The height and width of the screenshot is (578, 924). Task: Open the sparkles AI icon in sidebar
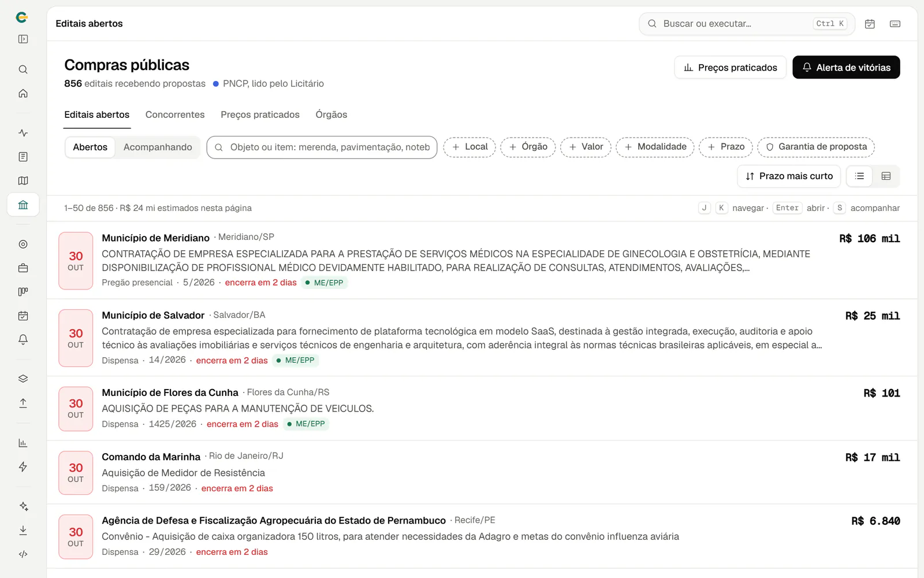(23, 506)
